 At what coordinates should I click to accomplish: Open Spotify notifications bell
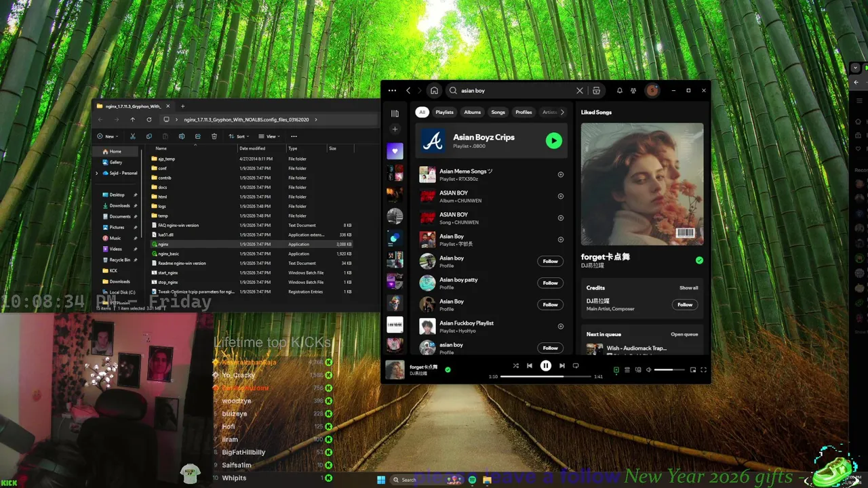point(619,90)
